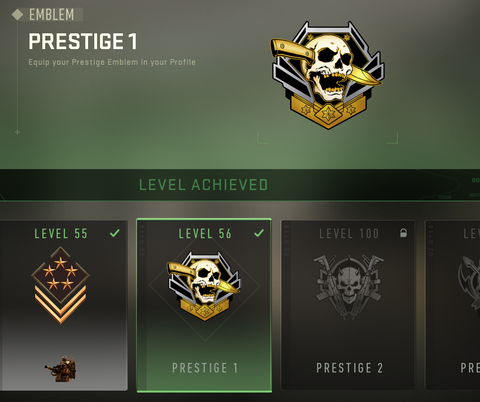Select the highlighted Prestige 1 card

[204, 305]
